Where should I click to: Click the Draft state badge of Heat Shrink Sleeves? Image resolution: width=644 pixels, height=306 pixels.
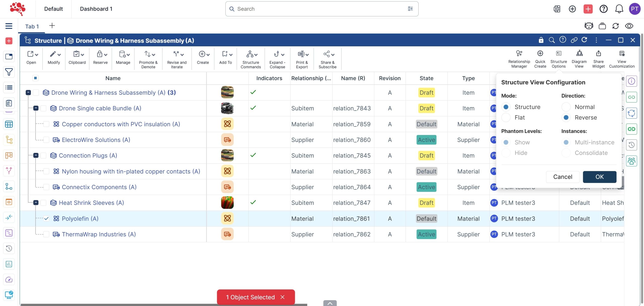[x=426, y=203]
